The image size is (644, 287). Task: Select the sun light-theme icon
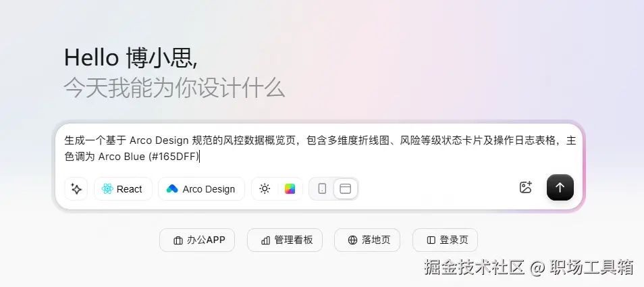pos(265,189)
